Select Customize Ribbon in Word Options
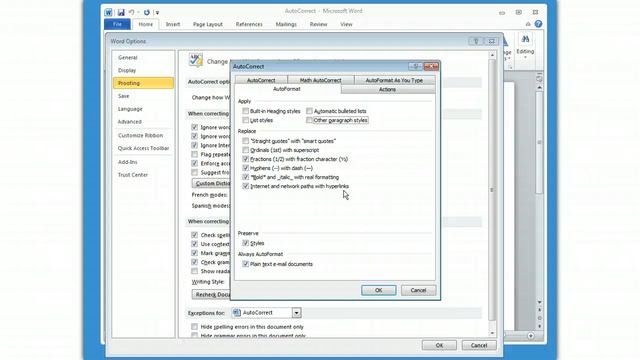The image size is (640, 360). tap(143, 135)
